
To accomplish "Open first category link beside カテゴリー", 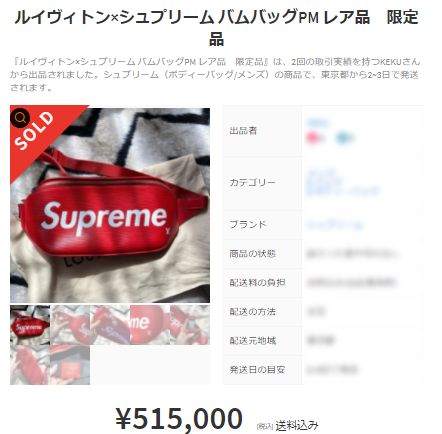I will 320,173.
